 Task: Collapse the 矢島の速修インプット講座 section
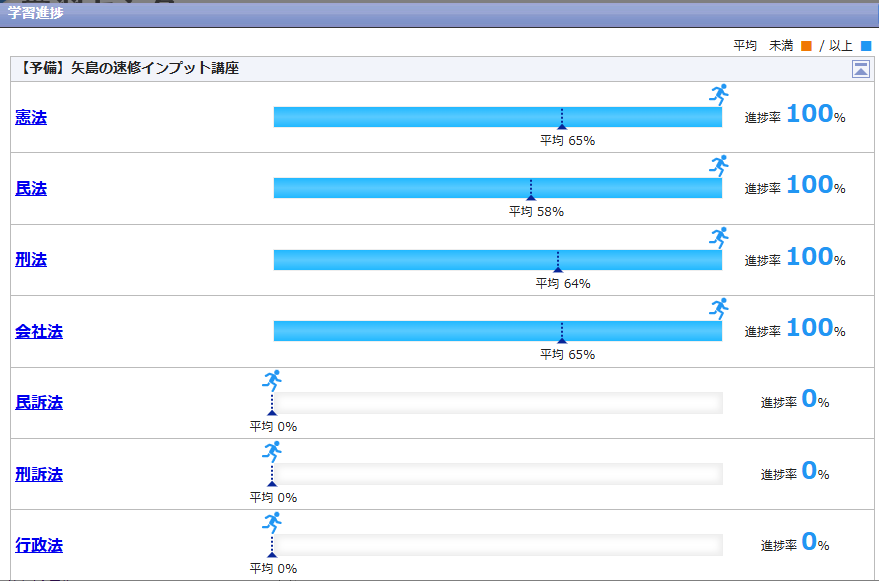pos(860,69)
